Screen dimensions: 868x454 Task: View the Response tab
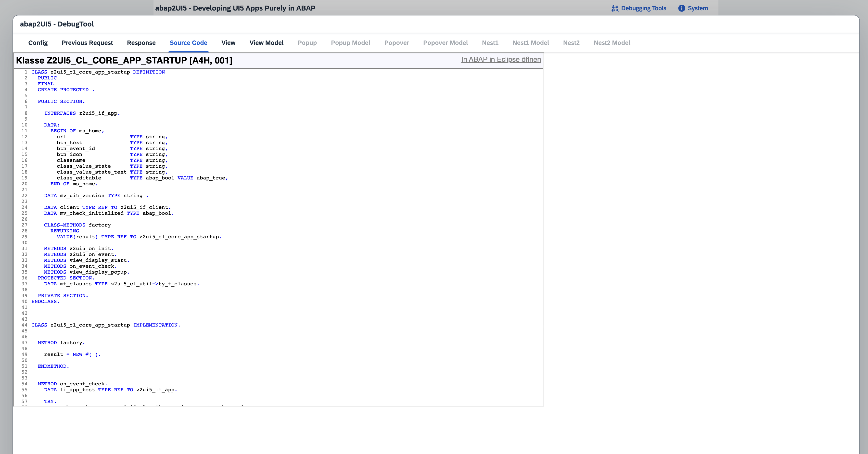point(141,43)
